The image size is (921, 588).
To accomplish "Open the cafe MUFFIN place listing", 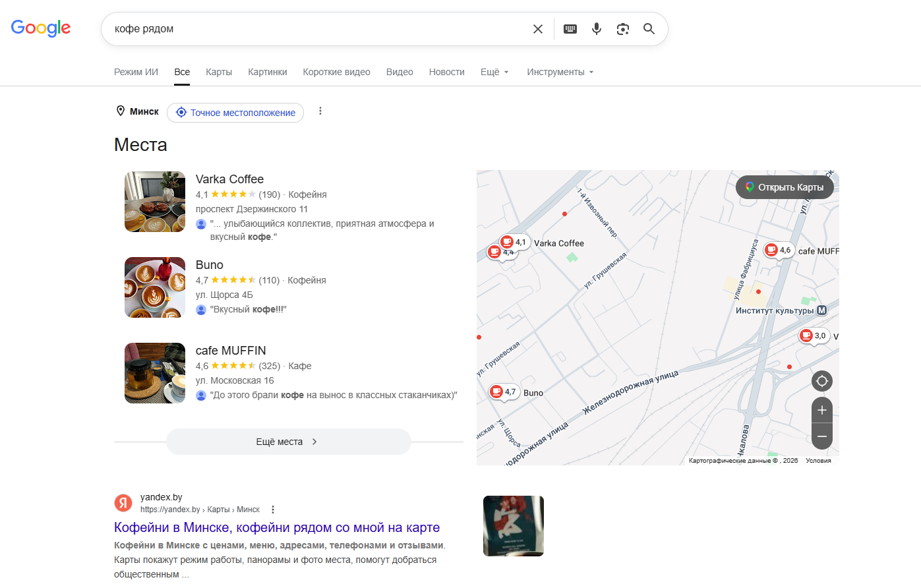I will 231,351.
